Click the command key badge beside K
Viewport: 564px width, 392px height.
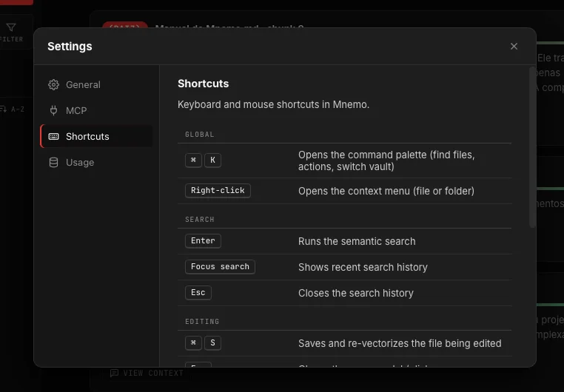193,160
